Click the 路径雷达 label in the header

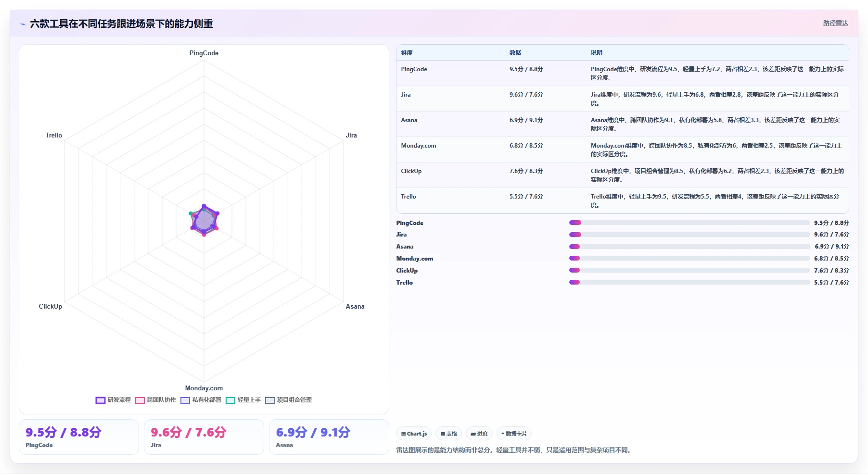pyautogui.click(x=835, y=23)
